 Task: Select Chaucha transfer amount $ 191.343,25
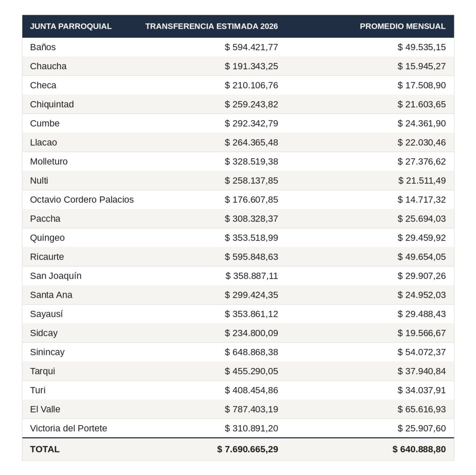point(251,66)
